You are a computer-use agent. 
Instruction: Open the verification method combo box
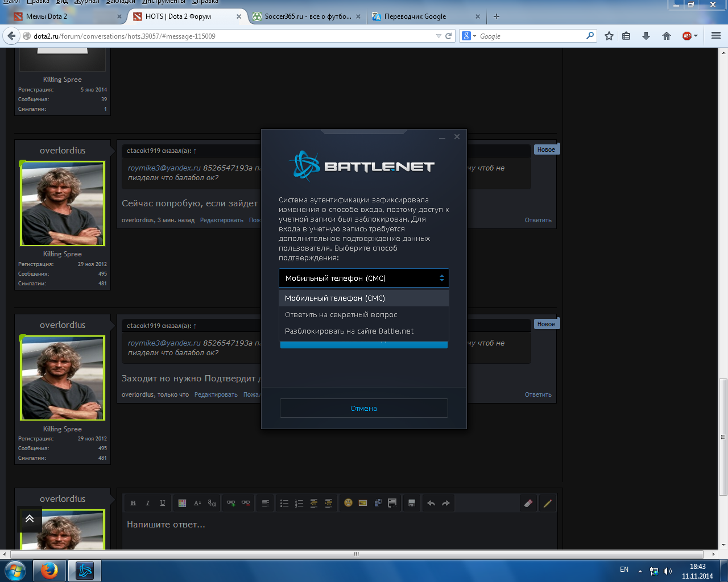point(364,278)
